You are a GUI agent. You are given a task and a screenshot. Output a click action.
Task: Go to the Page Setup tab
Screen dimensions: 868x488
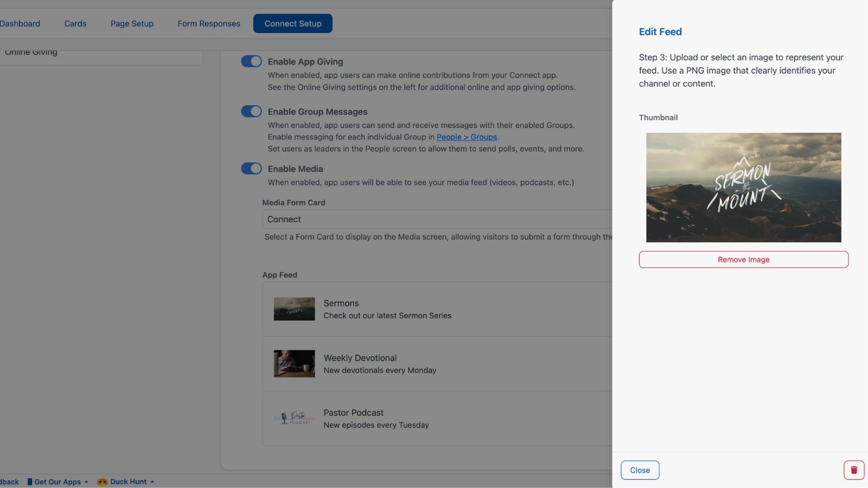(132, 23)
